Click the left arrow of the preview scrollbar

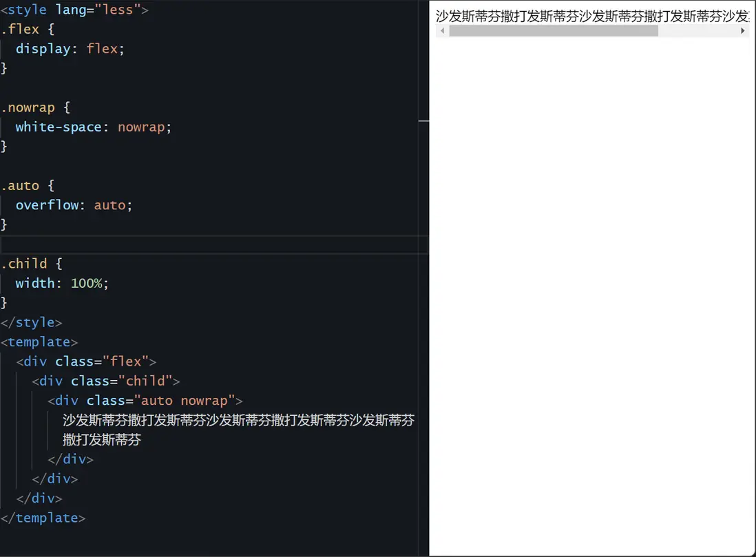click(442, 31)
